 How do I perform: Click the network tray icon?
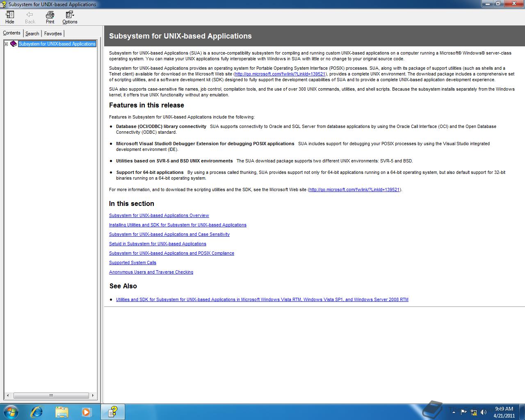(x=474, y=412)
